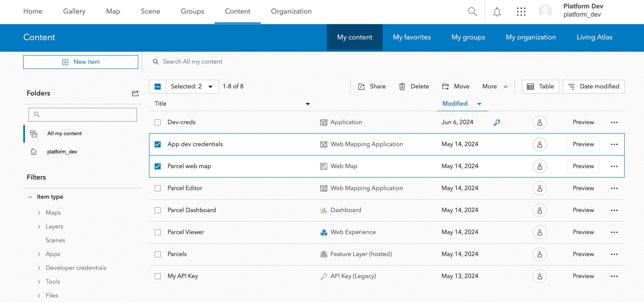
Task: Click the search magnifier in the top navigation
Action: (x=473, y=11)
